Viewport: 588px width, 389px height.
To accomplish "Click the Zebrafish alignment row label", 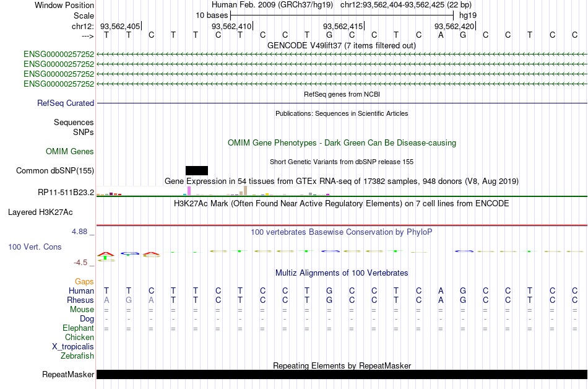I will click(77, 356).
